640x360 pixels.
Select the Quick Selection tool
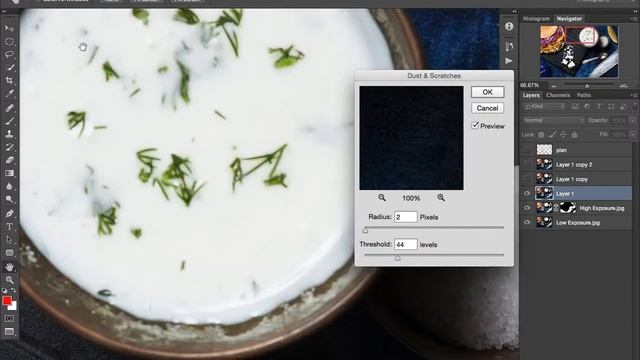pyautogui.click(x=9, y=67)
